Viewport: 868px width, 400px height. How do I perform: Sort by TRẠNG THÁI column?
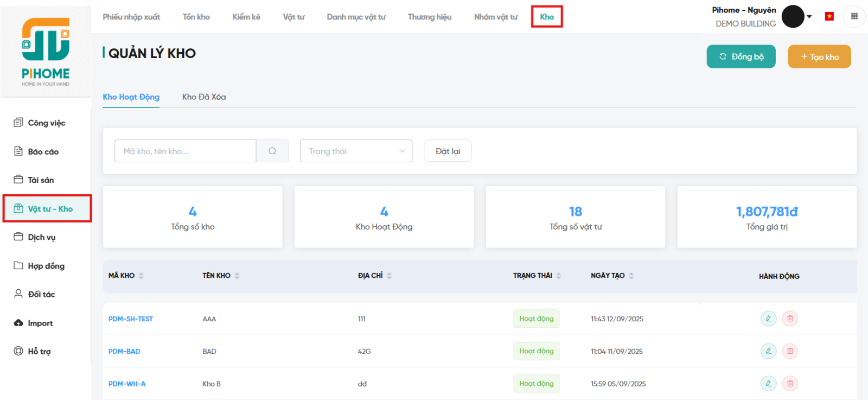[x=559, y=276]
